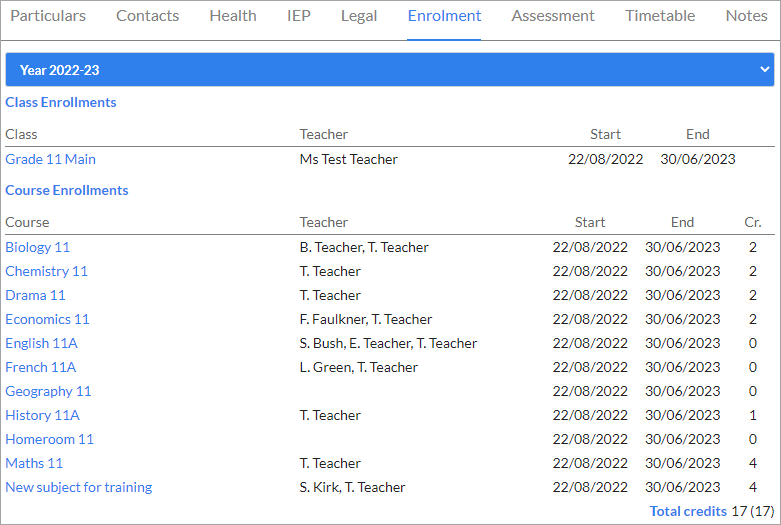
Task: Open the Maths 11 course link
Action: click(34, 463)
